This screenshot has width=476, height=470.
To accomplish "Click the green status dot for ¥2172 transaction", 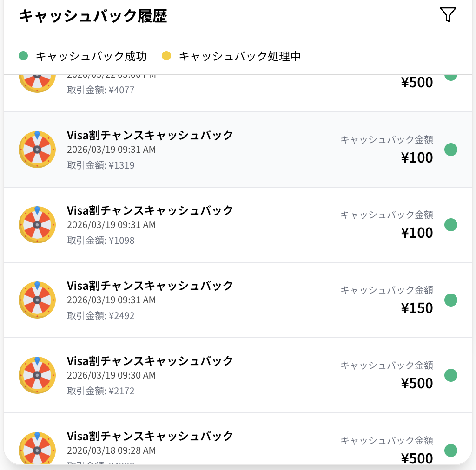I will (451, 375).
